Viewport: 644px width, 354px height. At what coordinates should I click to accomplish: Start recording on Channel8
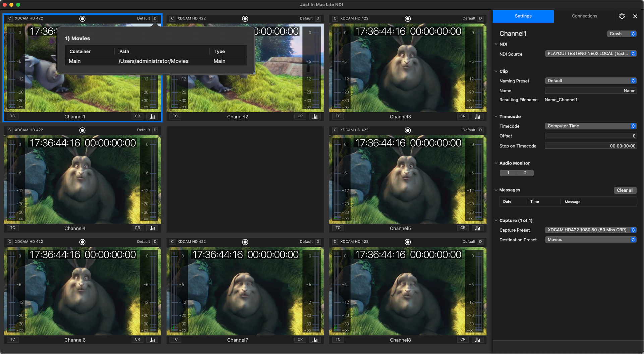point(408,242)
